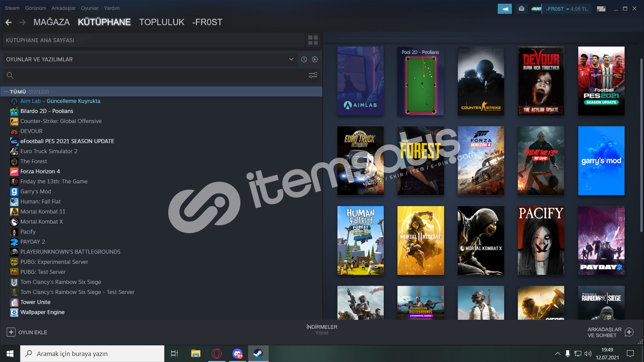This screenshot has width=644, height=362.
Task: Click the library search field
Action: coord(161,75)
